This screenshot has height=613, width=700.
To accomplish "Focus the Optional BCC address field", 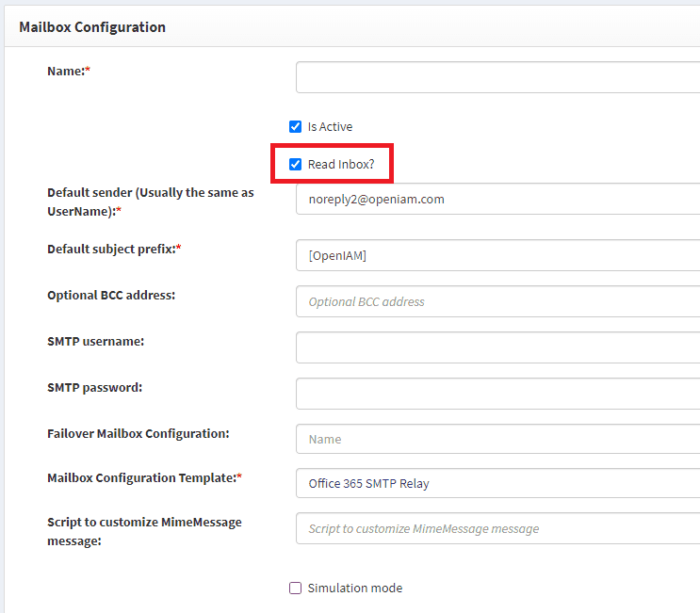I will tap(497, 301).
